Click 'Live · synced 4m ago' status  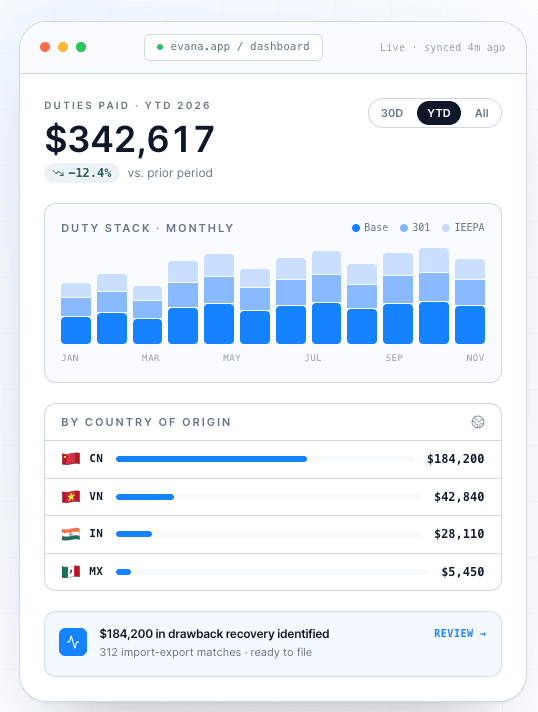(442, 47)
